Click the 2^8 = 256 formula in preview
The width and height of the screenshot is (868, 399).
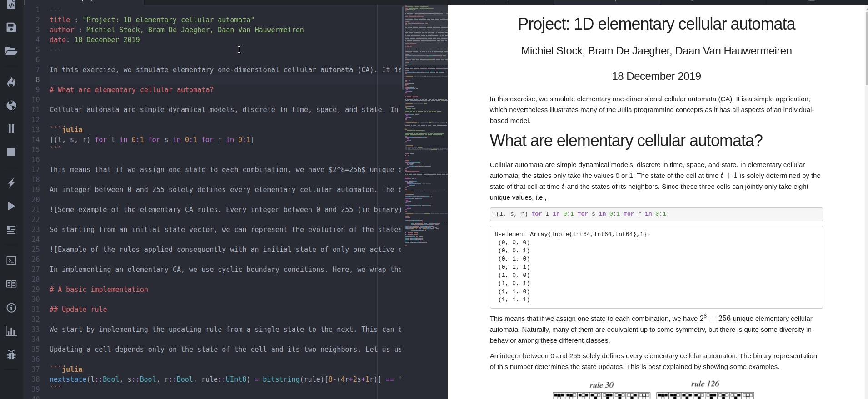715,318
